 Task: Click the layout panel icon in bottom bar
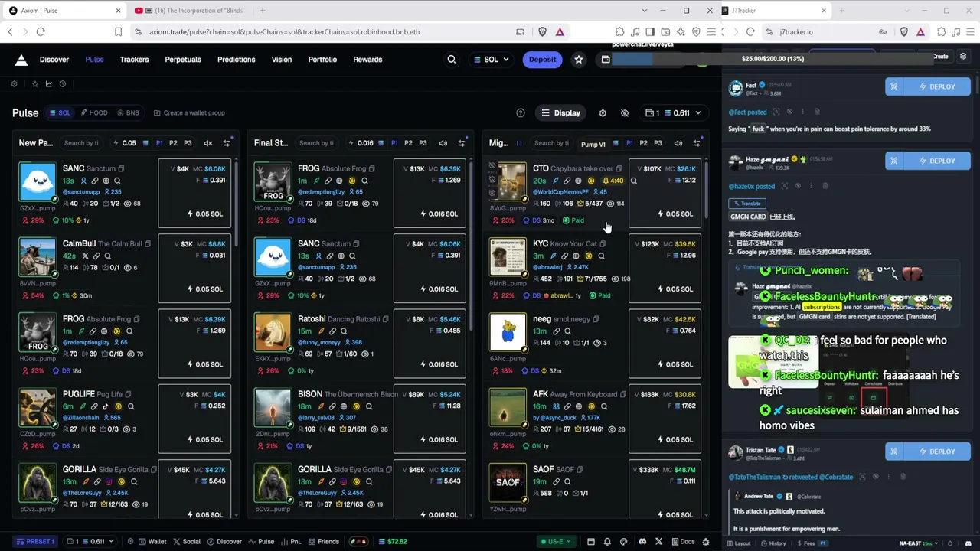591,542
